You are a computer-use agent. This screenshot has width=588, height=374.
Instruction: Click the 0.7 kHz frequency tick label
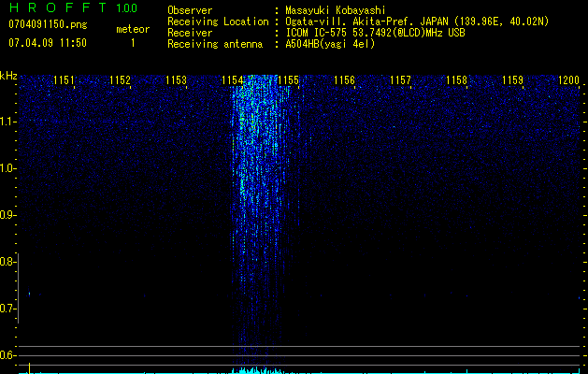[7, 309]
